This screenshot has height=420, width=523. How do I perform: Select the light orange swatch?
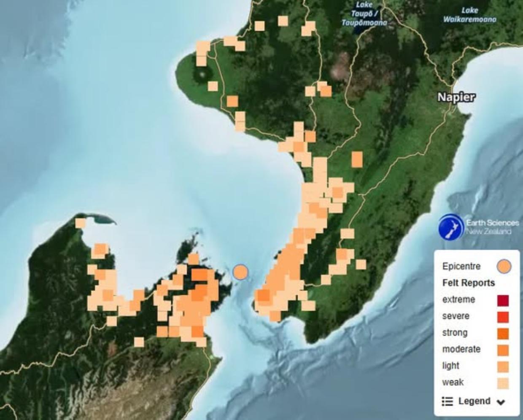[x=503, y=366]
